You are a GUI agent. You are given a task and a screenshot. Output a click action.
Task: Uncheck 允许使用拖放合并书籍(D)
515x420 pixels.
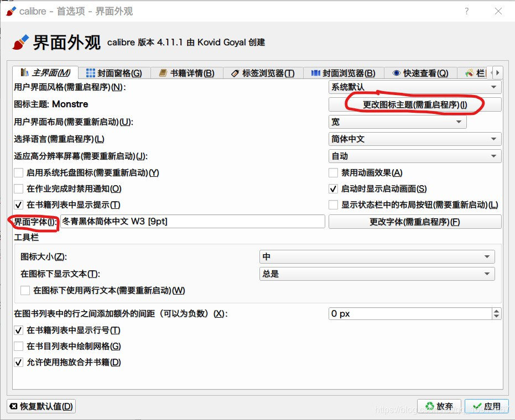pyautogui.click(x=19, y=363)
